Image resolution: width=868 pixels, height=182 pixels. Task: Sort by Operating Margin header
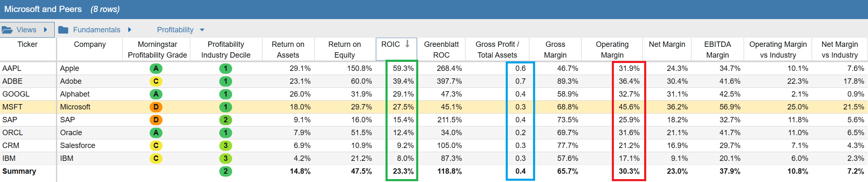pos(612,50)
